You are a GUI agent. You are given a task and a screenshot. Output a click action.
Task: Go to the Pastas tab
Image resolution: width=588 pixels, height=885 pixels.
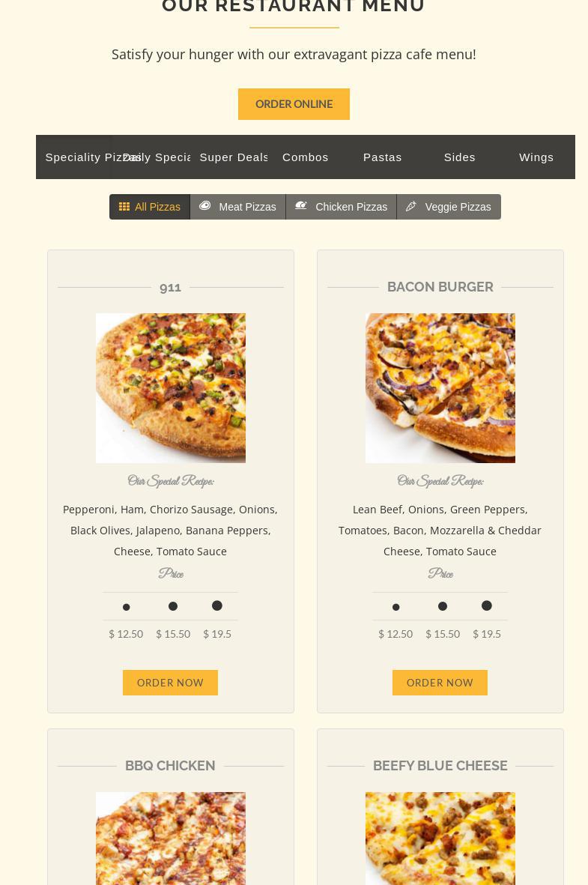click(383, 157)
